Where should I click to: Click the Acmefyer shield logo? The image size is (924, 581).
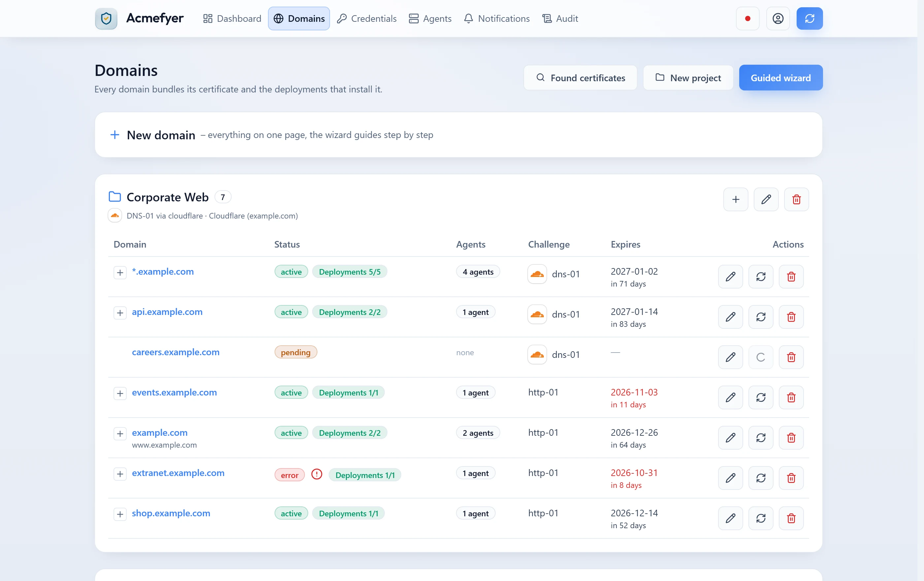coord(106,18)
